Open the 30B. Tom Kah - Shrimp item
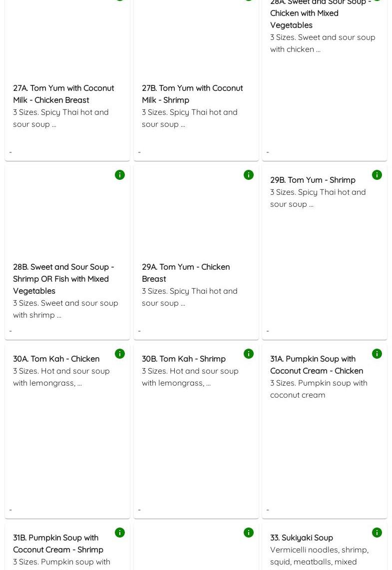Viewport: 392px width, 570px height. point(184,359)
